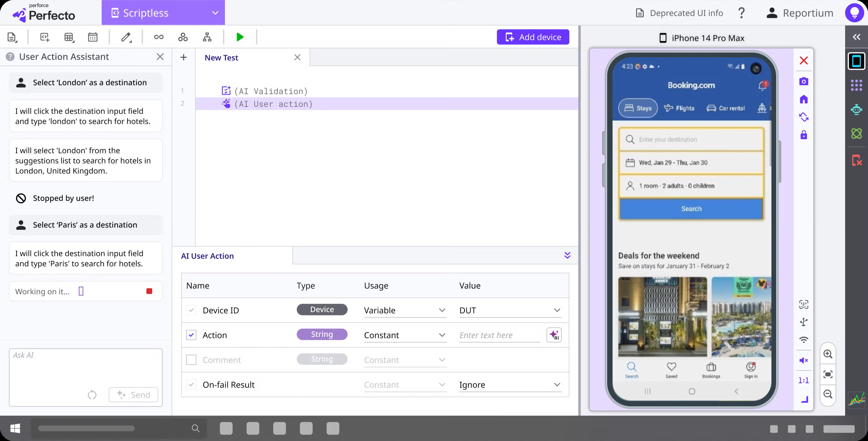This screenshot has width=868, height=441.
Task: Open On-fail Result Usage dropdown
Action: point(405,385)
